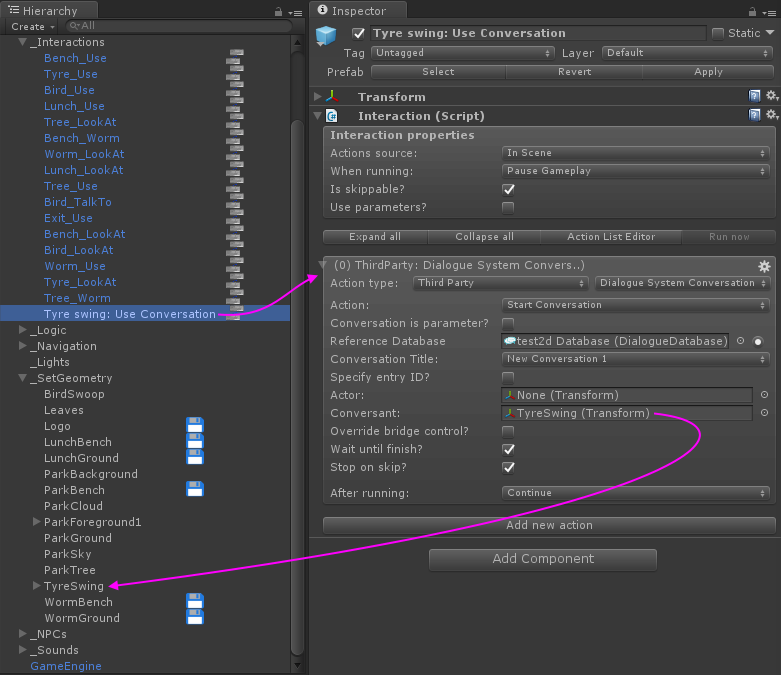
Task: Uncheck Is skippable option
Action: click(x=508, y=189)
